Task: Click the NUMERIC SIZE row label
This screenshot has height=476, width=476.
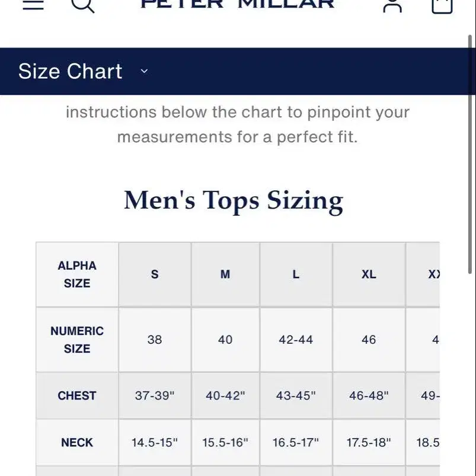Action: (x=77, y=340)
